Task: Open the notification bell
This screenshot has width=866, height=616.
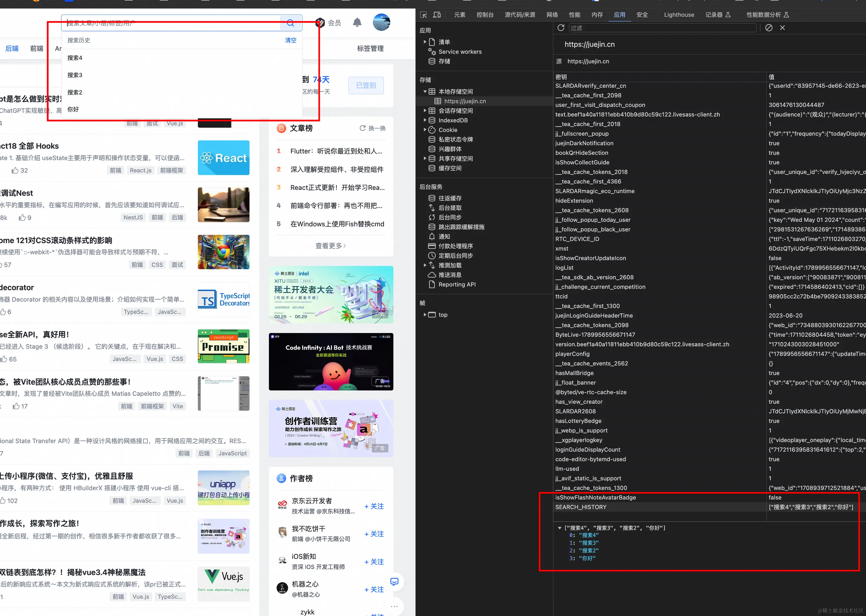Action: coord(357,23)
